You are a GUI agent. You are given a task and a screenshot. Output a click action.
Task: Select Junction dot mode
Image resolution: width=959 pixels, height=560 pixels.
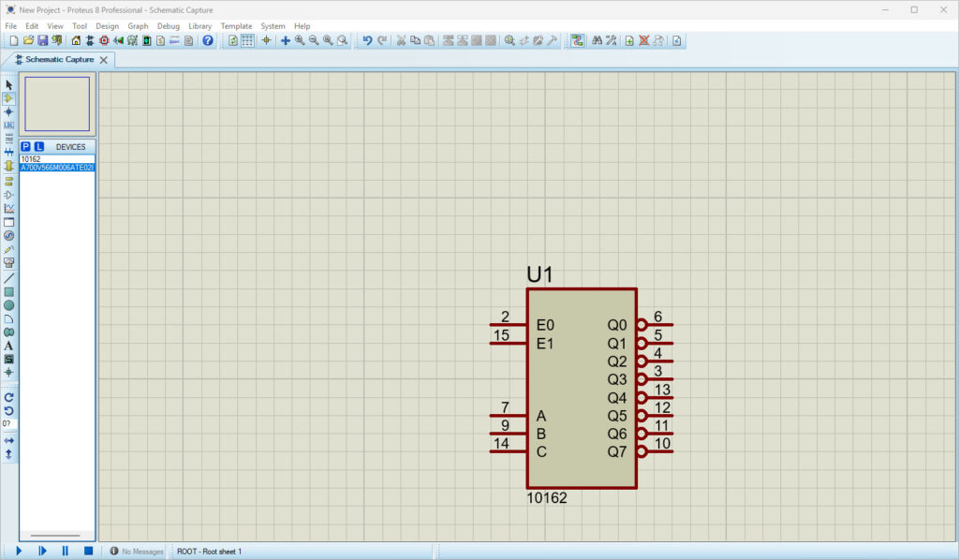point(8,111)
